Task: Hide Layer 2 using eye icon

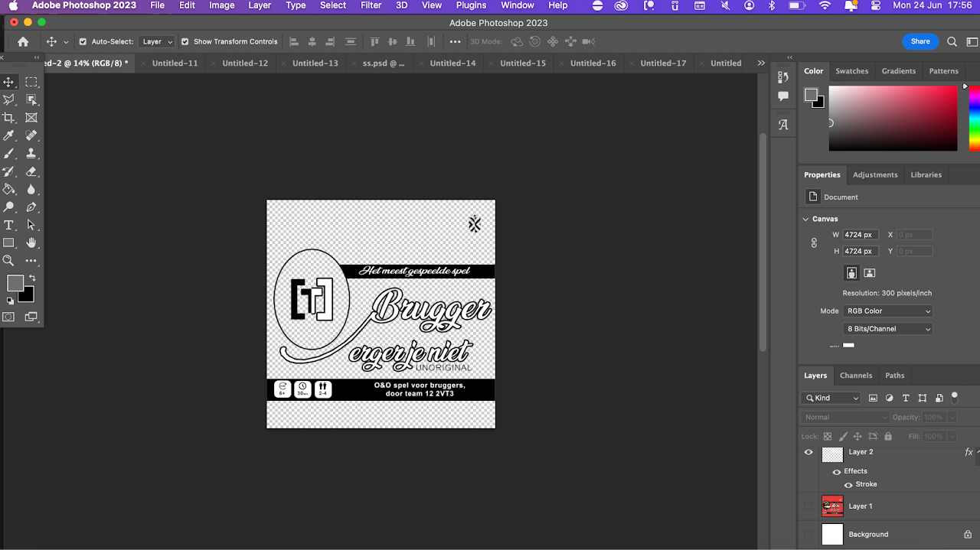Action: click(x=808, y=452)
